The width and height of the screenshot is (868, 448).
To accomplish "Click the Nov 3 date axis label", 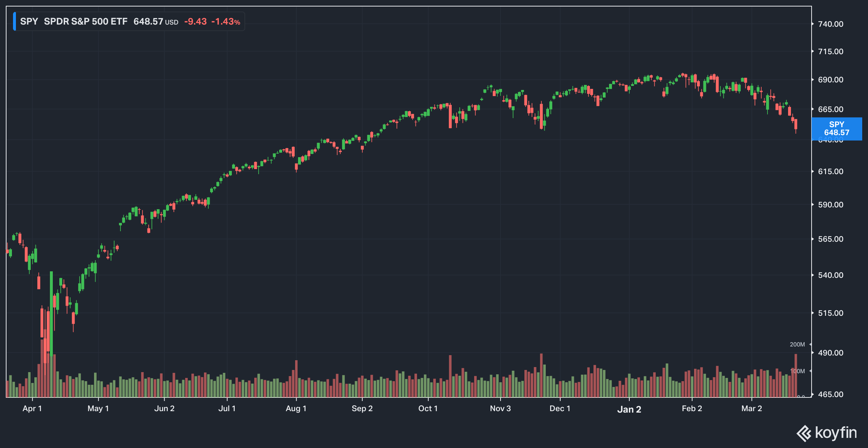I will point(500,409).
